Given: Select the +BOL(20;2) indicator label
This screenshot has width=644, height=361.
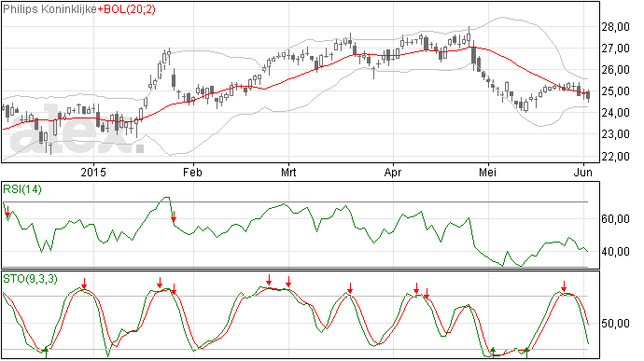Looking at the screenshot, I should 127,9.
